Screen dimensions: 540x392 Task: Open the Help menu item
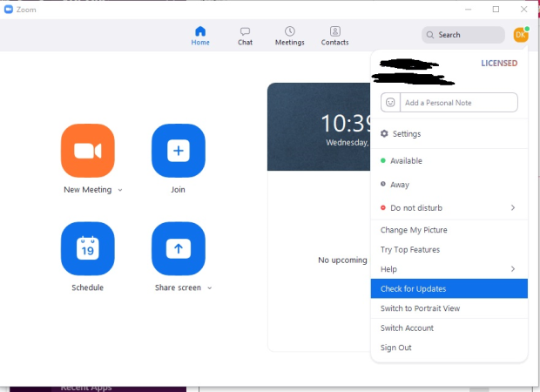(449, 269)
